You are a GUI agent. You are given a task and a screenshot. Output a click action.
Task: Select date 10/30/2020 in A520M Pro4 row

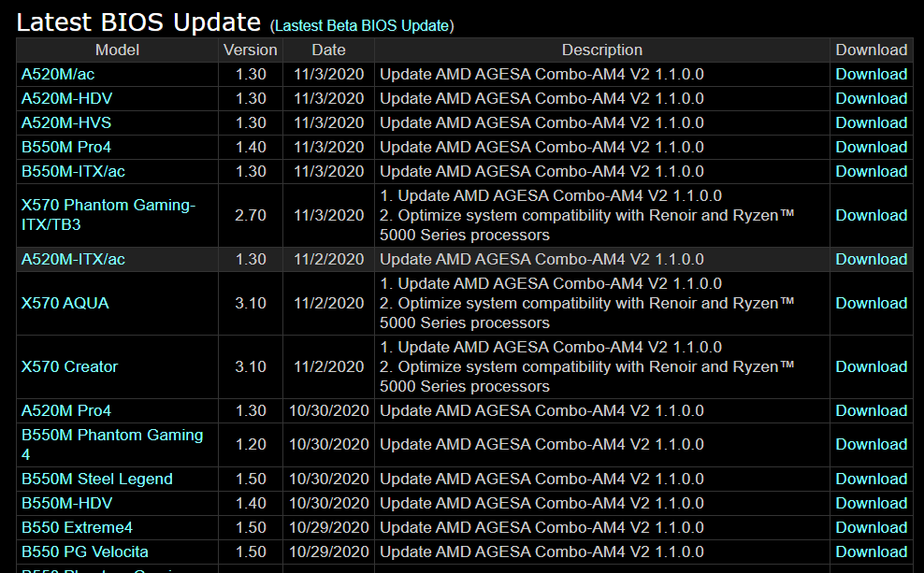point(329,410)
